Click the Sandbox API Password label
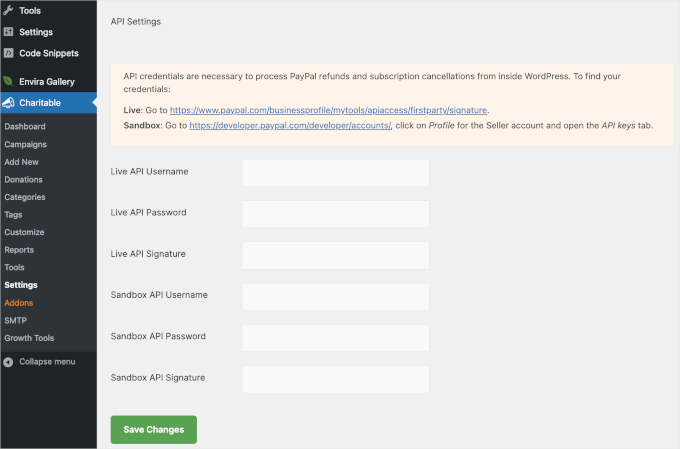This screenshot has width=680, height=449. (x=158, y=336)
